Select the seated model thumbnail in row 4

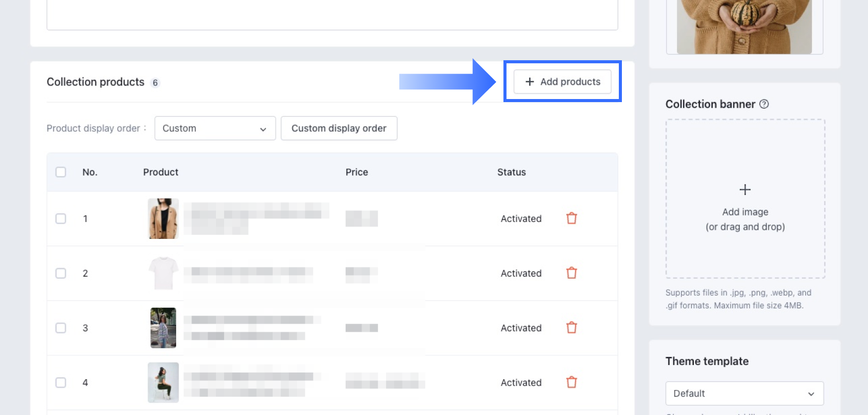click(163, 382)
